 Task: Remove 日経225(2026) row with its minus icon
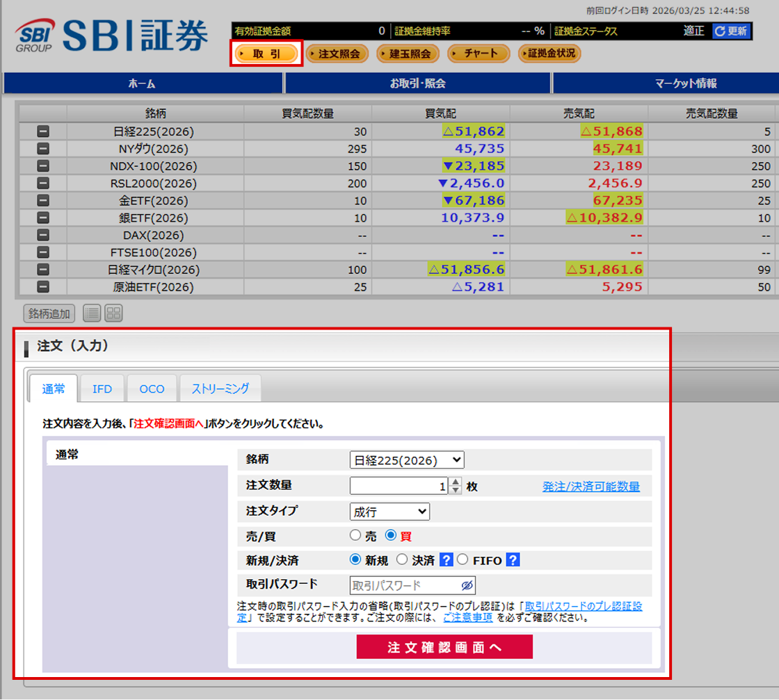pyautogui.click(x=43, y=131)
